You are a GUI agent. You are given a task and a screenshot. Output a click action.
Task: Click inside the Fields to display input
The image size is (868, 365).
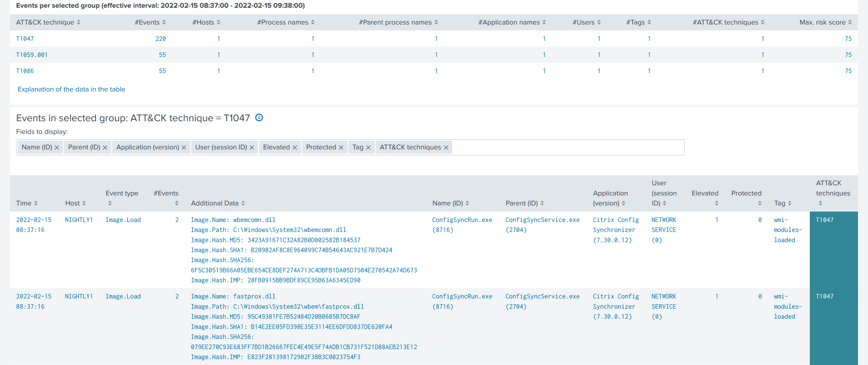tap(568, 148)
